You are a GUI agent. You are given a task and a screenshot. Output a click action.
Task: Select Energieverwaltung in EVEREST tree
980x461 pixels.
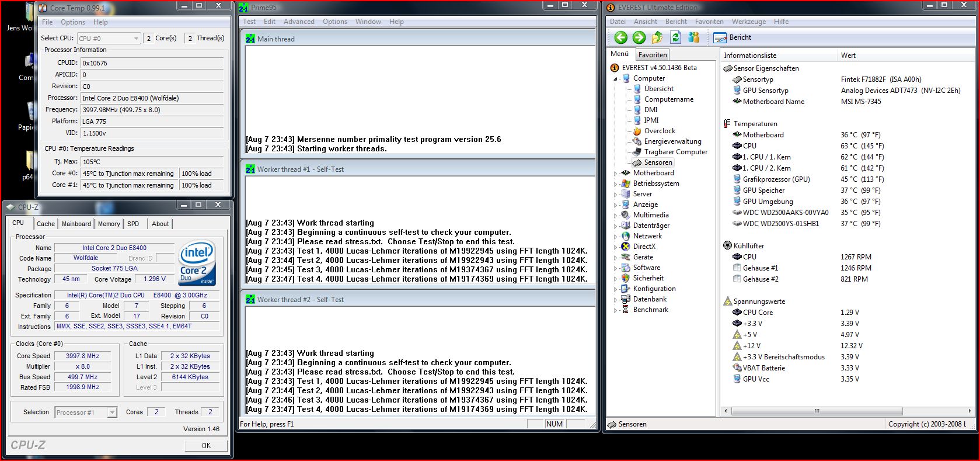click(672, 141)
